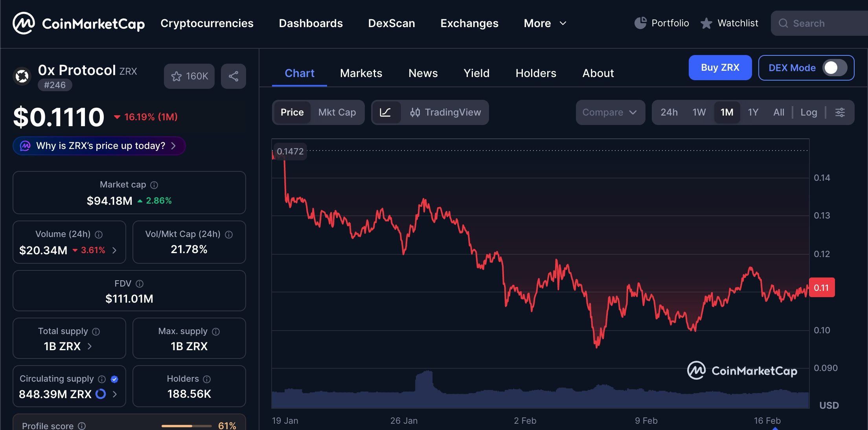Click the Buy ZRX button

pyautogui.click(x=720, y=68)
